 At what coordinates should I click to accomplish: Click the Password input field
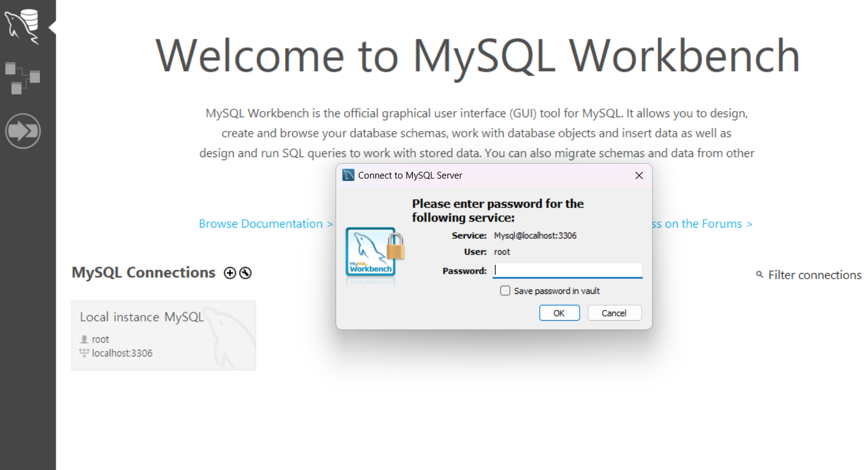pos(567,271)
